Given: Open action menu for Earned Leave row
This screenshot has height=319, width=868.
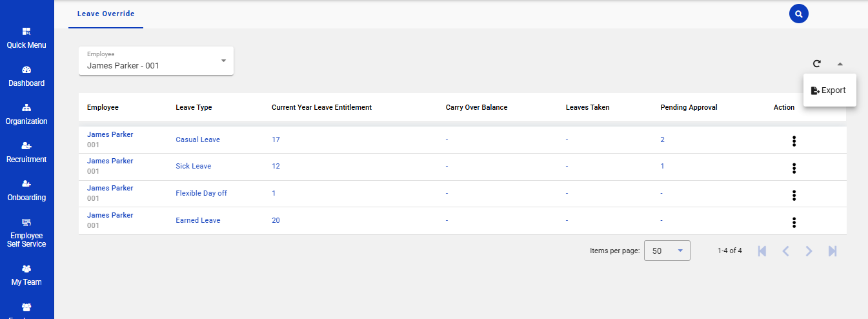Looking at the screenshot, I should point(794,223).
